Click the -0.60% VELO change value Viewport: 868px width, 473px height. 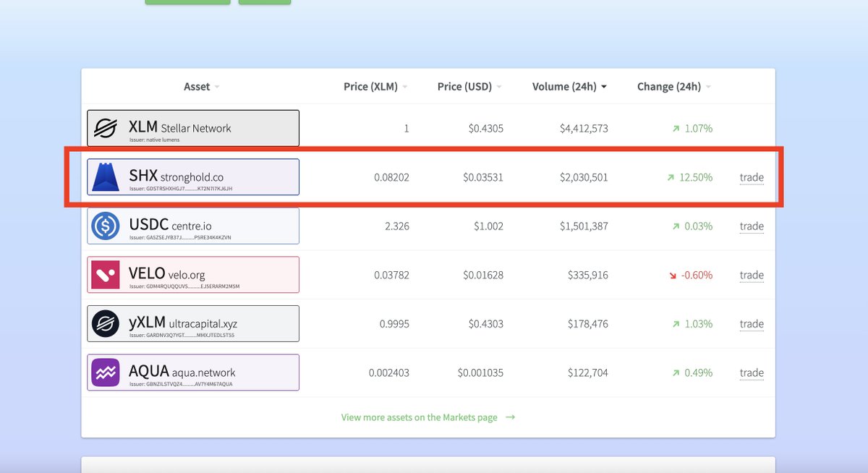(697, 275)
